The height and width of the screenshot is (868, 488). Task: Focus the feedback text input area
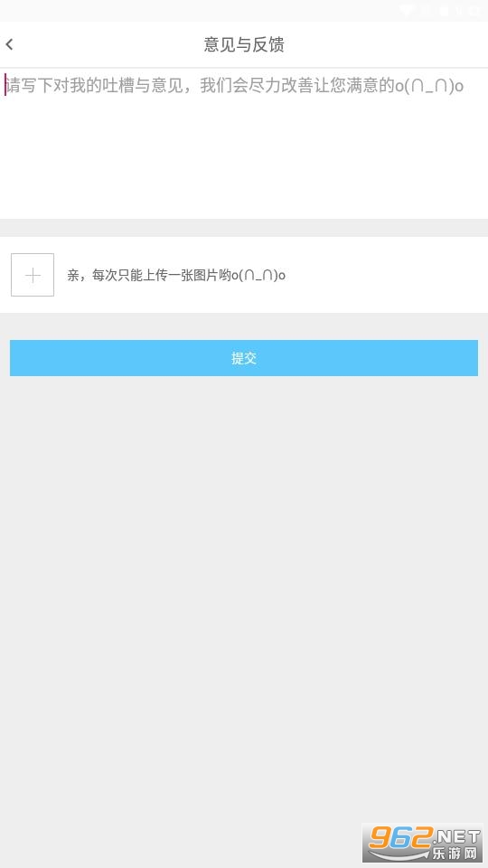coord(244,144)
